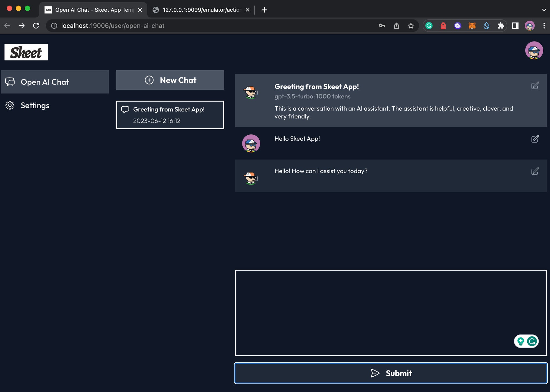
Task: Focus the chat message text area
Action: tap(391, 313)
